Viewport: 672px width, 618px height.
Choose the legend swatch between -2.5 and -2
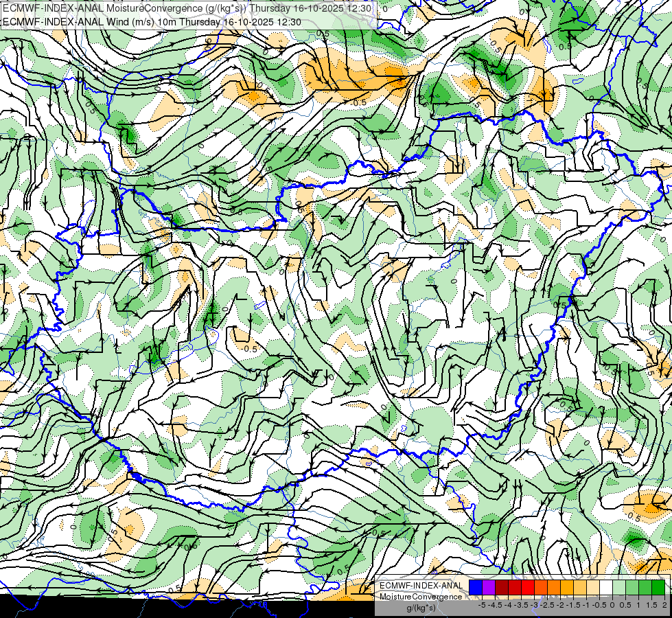[554, 587]
